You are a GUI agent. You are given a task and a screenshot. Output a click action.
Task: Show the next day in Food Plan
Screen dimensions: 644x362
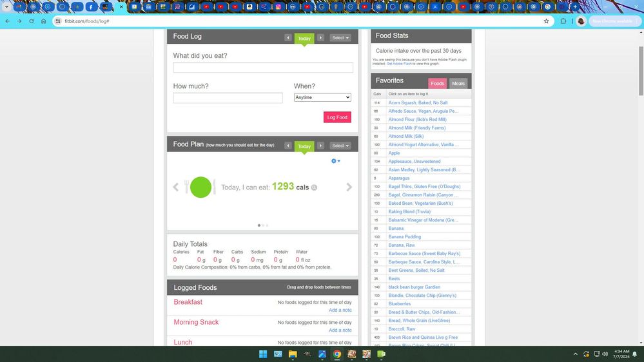(x=320, y=146)
